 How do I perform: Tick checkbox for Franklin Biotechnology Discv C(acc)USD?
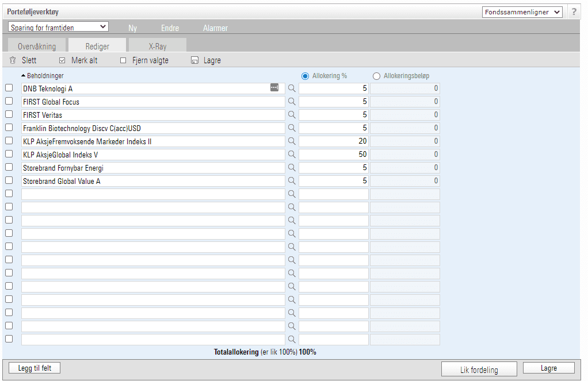[9, 128]
